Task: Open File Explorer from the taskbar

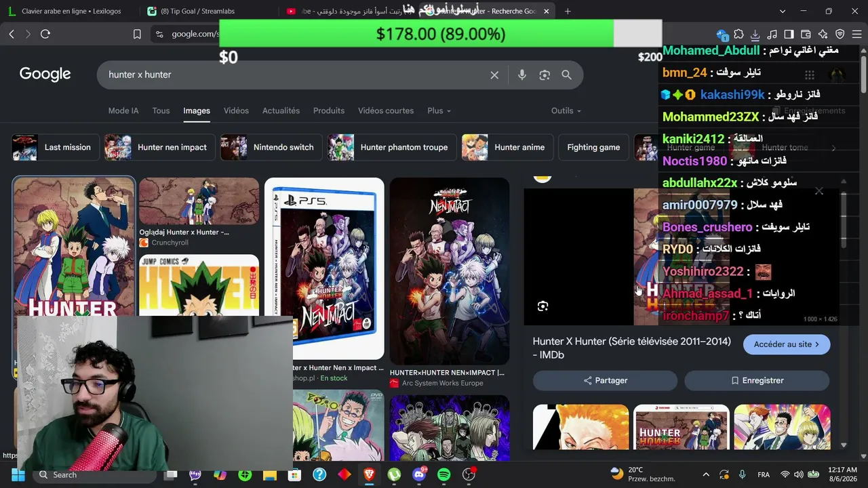Action: [270, 474]
